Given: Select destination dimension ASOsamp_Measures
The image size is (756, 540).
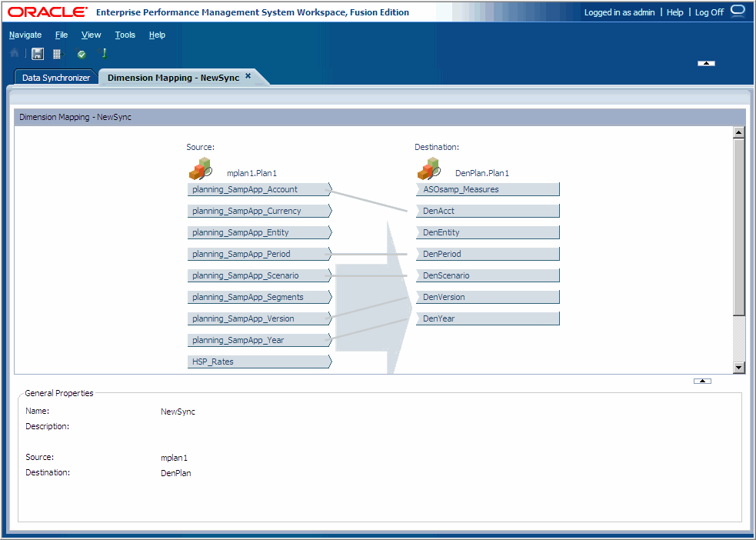Looking at the screenshot, I should [x=488, y=189].
